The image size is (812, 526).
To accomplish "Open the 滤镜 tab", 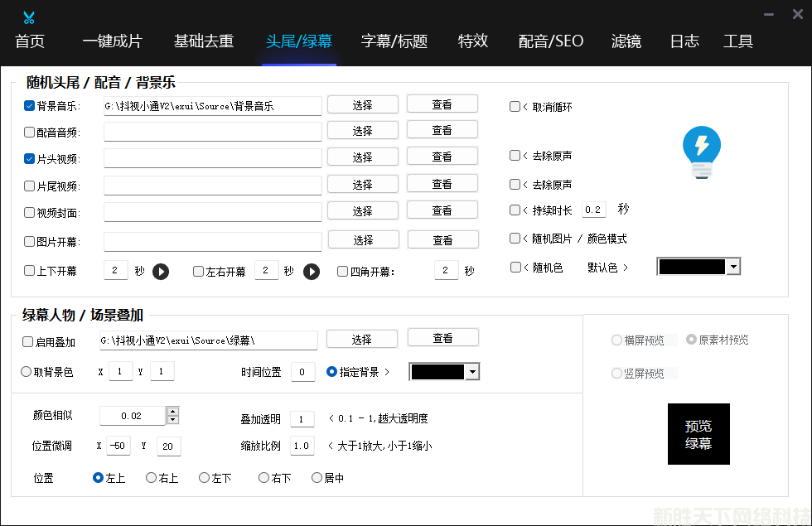I will tap(626, 41).
